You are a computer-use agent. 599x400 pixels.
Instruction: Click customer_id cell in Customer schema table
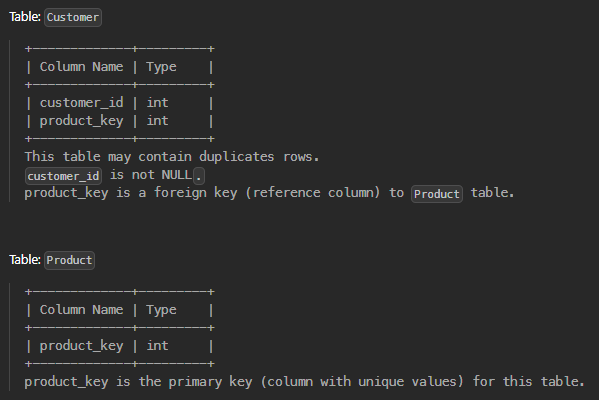pos(81,103)
